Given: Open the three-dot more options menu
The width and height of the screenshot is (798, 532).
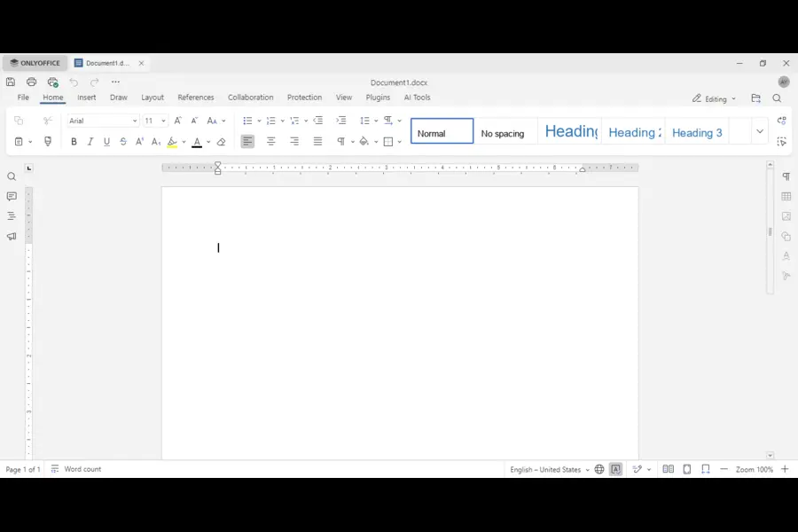Looking at the screenshot, I should click(115, 82).
